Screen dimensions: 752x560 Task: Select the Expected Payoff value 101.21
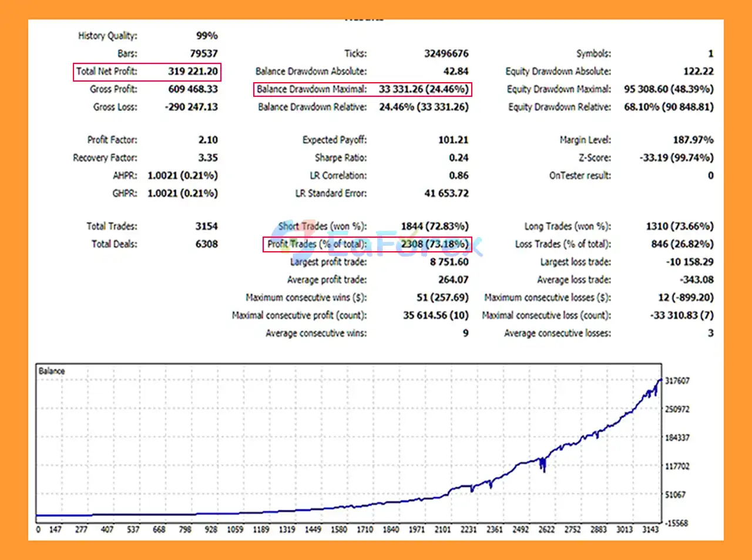click(453, 140)
